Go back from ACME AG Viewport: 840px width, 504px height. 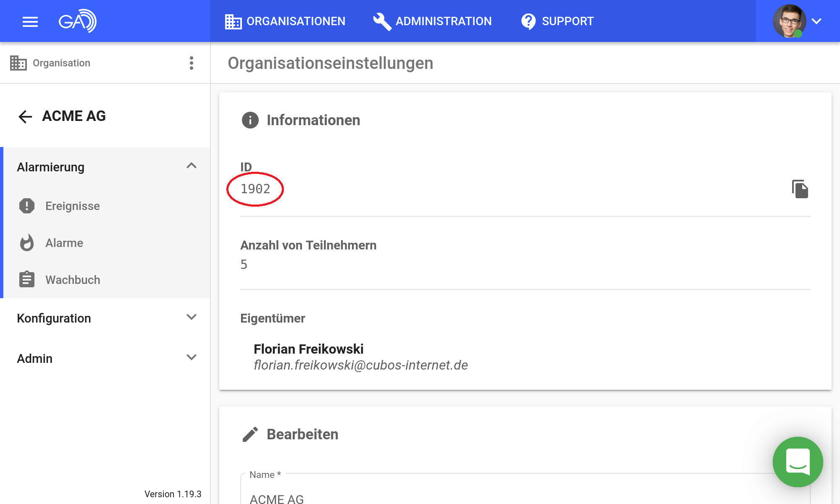coord(25,116)
